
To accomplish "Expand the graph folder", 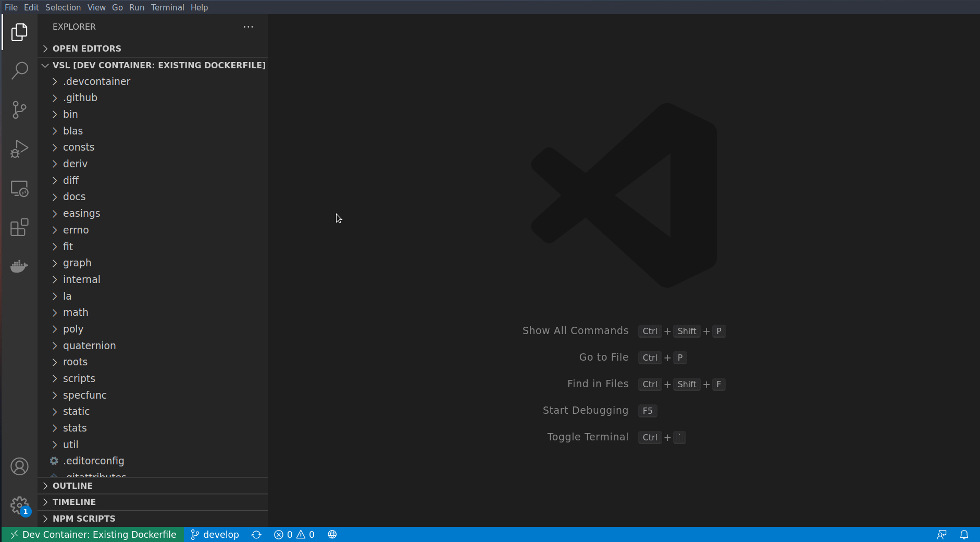I will tap(153, 263).
